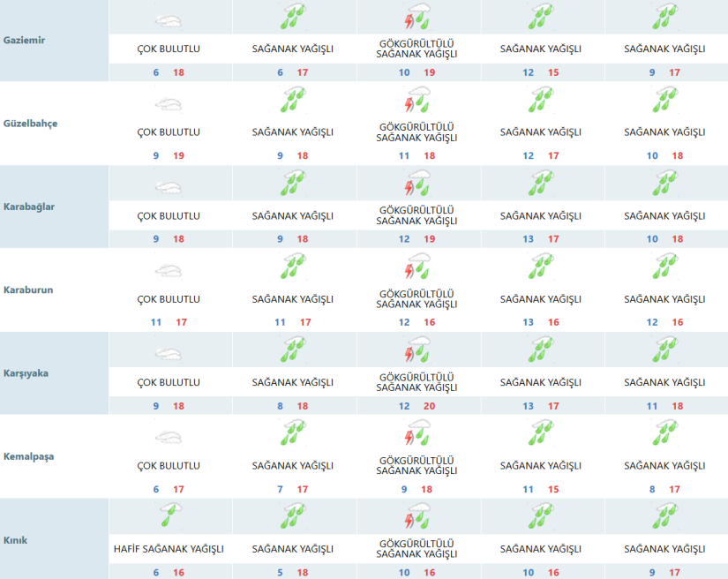728x579 pixels.
Task: Select the Karabağlar district name
Action: coord(29,207)
